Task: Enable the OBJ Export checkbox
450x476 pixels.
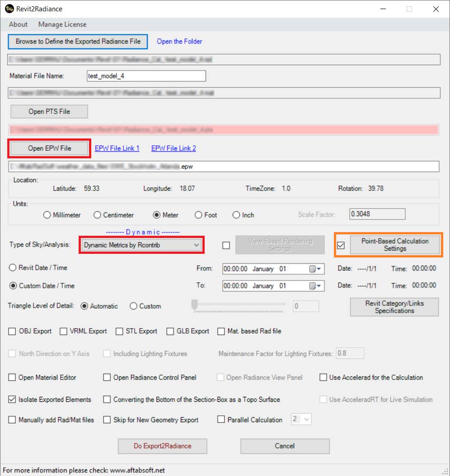Action: (x=12, y=331)
